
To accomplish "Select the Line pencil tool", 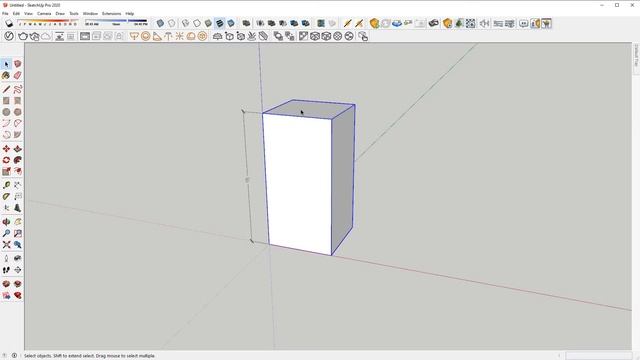I will click(x=6, y=89).
